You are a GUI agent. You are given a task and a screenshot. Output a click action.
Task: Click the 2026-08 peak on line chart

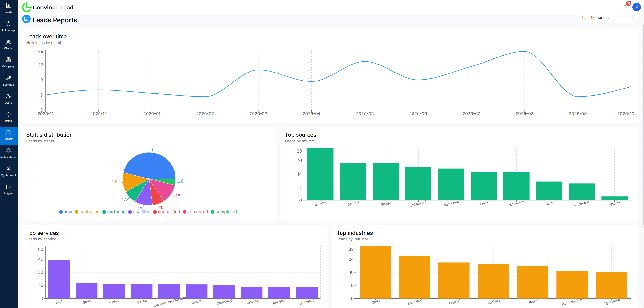pyautogui.click(x=525, y=51)
